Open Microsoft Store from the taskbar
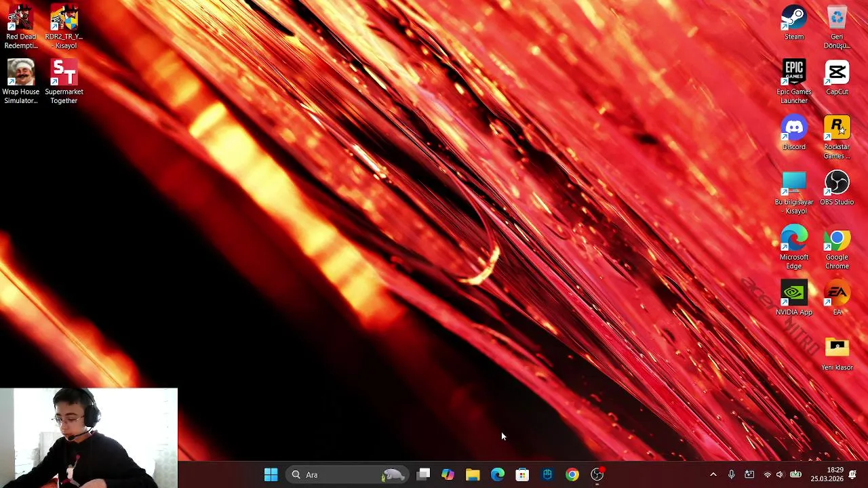The height and width of the screenshot is (488, 868). point(522,474)
